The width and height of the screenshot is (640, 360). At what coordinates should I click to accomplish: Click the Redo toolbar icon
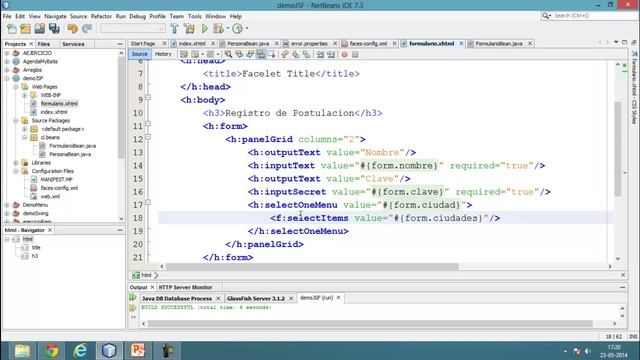(x=87, y=29)
